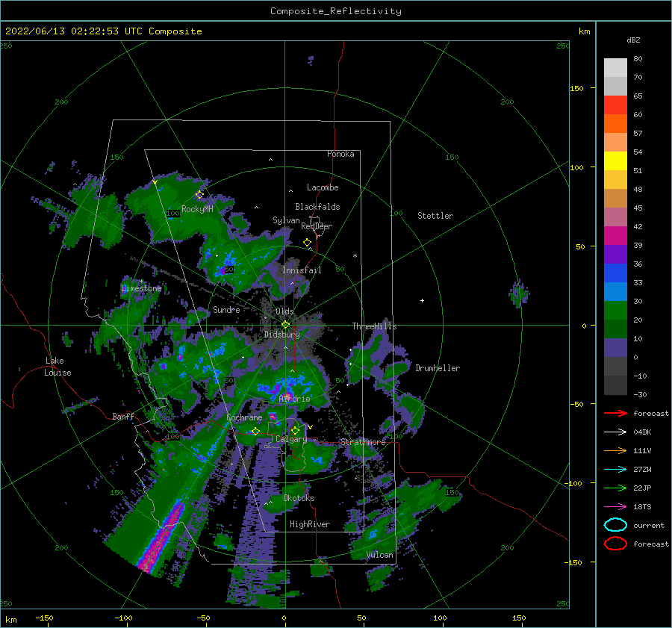Click the green 22JP arrow in legend
This screenshot has height=628, width=672.
pyautogui.click(x=615, y=488)
